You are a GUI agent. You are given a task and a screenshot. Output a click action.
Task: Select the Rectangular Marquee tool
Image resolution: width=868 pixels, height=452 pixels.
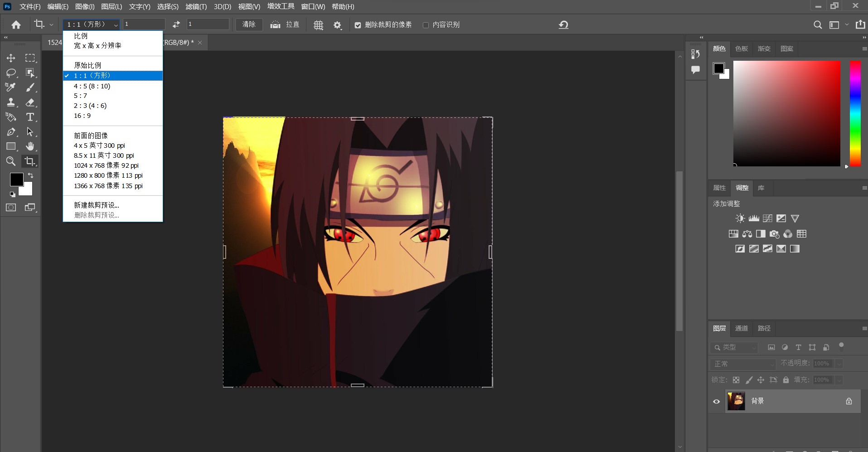coord(30,58)
